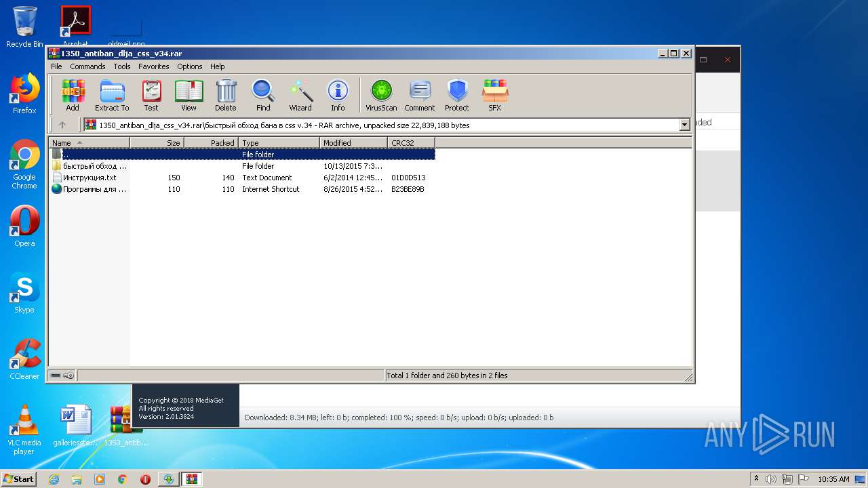Click the Windows Explorer taskbar icon
The height and width of the screenshot is (488, 868).
[77, 479]
